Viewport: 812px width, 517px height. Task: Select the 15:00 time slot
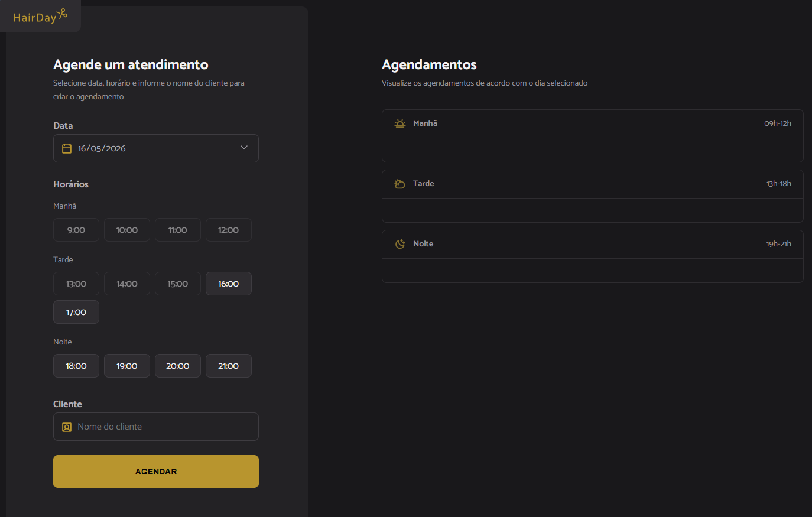coord(178,284)
